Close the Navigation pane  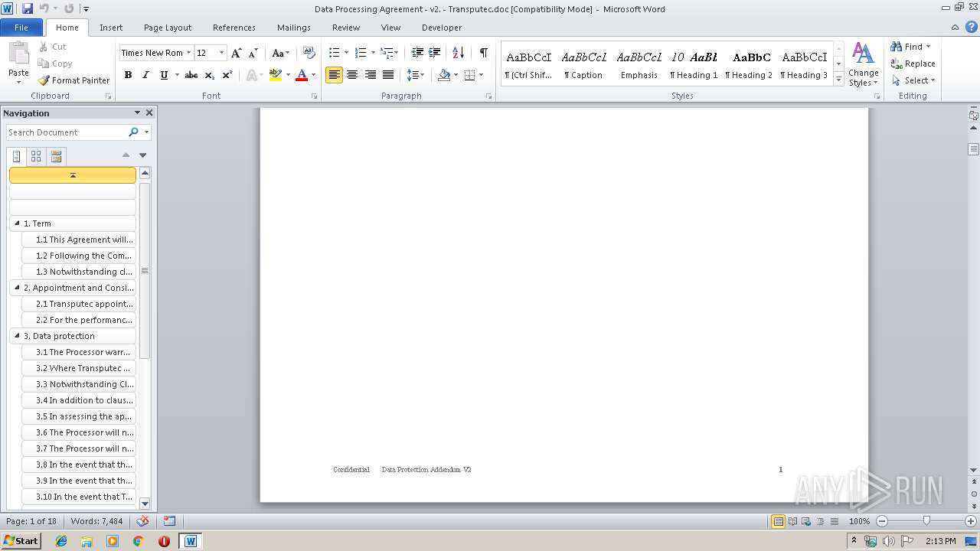click(x=149, y=112)
